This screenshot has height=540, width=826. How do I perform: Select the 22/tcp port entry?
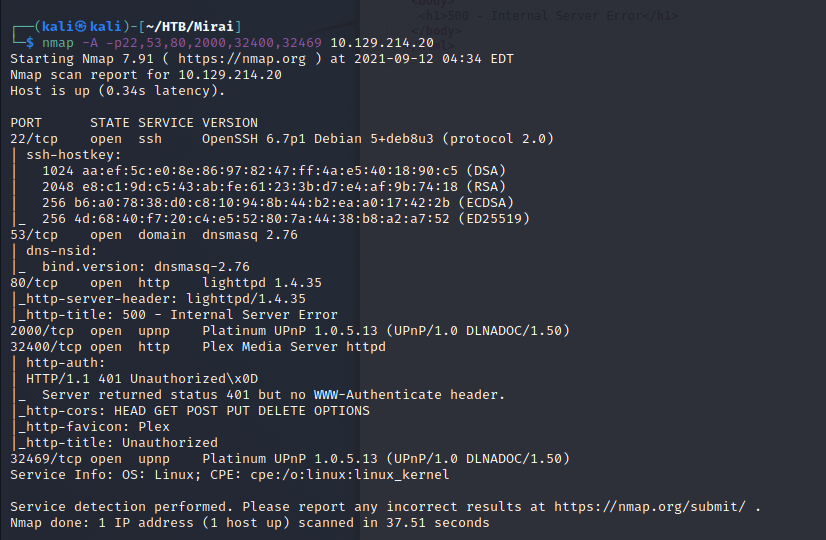pyautogui.click(x=30, y=139)
